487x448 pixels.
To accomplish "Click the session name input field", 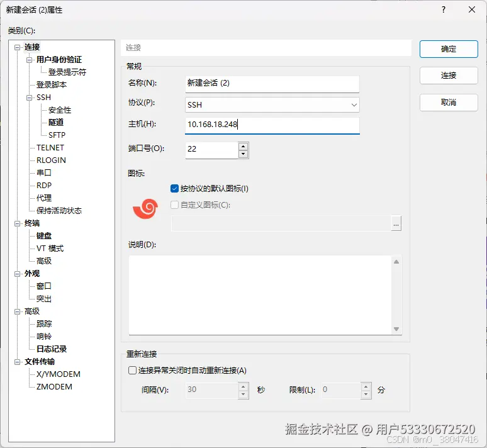I will 272,83.
